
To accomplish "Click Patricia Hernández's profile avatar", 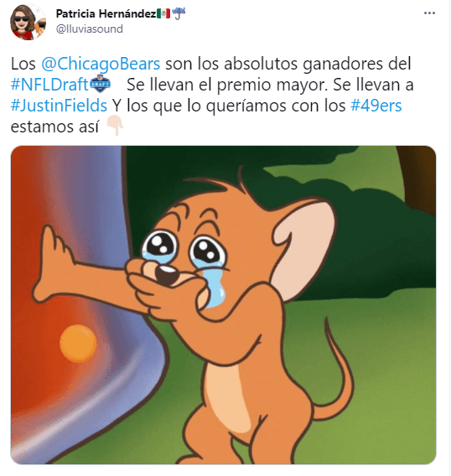I will pyautogui.click(x=28, y=22).
